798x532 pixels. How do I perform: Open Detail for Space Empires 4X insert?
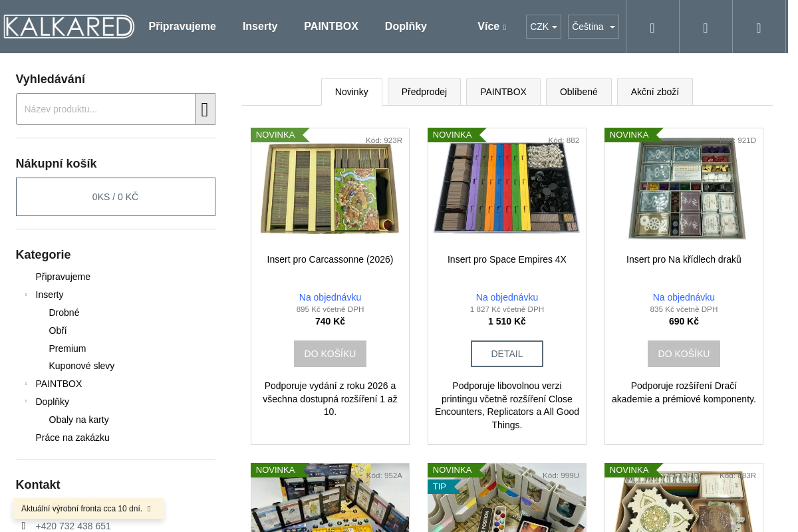tap(507, 354)
